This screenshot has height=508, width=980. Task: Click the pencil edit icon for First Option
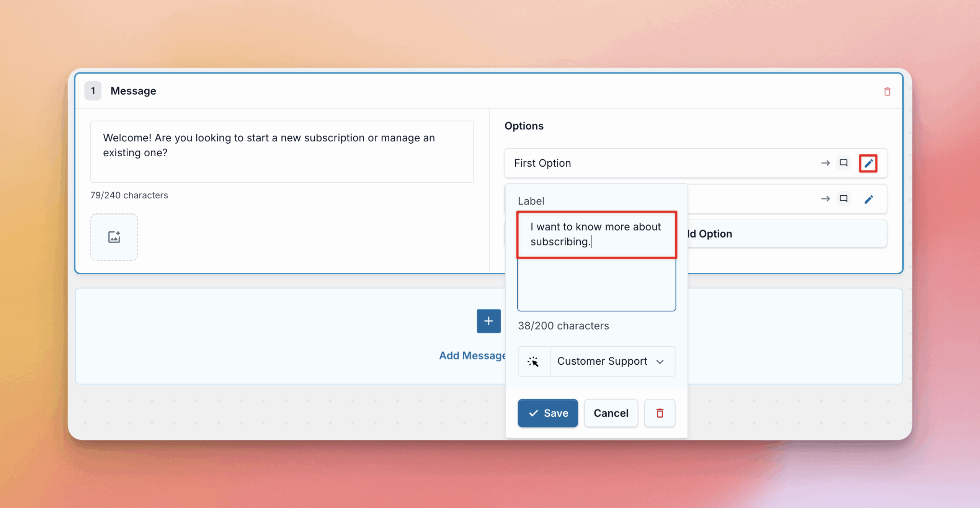(868, 164)
